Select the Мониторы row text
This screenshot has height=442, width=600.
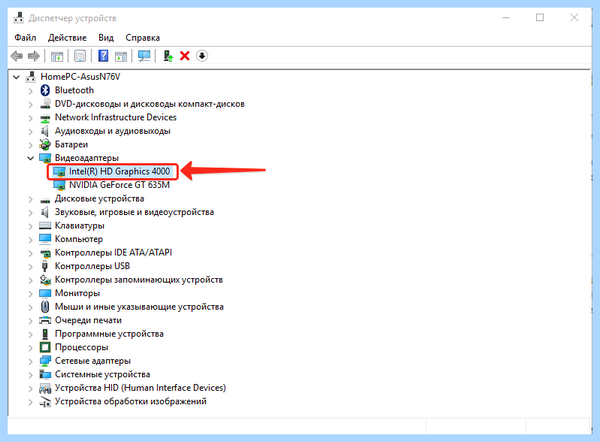(77, 293)
